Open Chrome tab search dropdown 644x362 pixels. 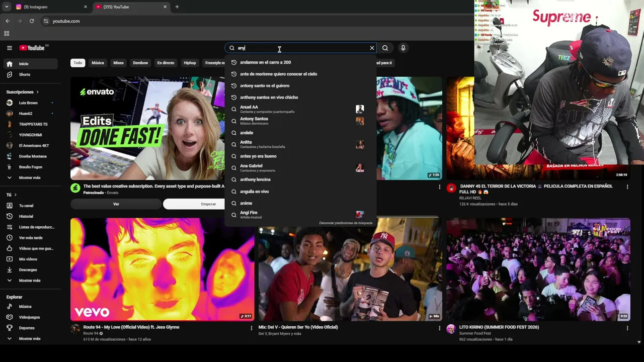coord(7,7)
